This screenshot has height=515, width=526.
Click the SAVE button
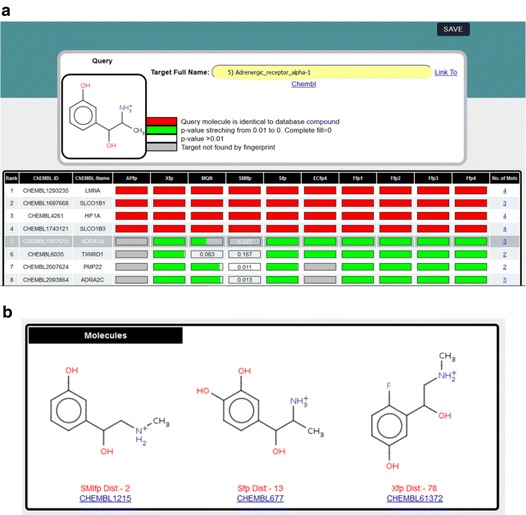[x=453, y=29]
